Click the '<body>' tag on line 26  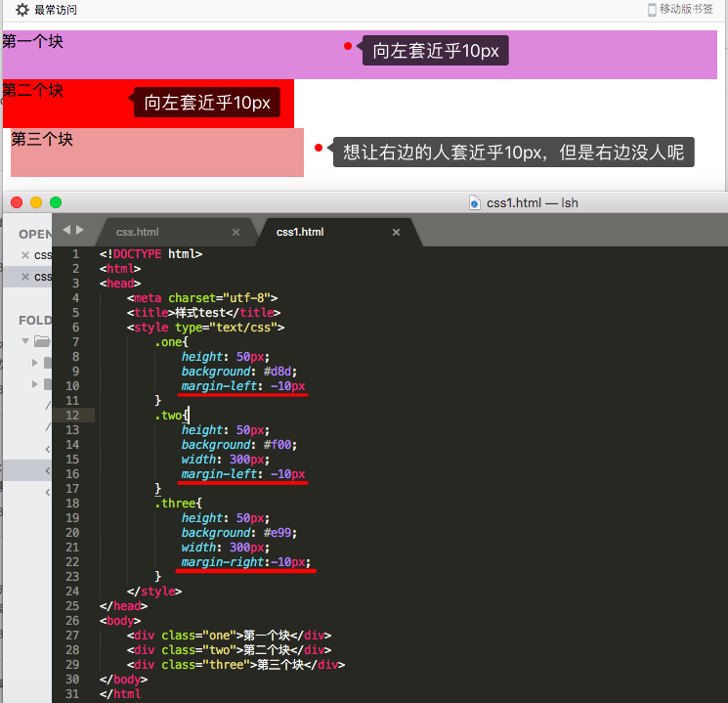[x=120, y=621]
